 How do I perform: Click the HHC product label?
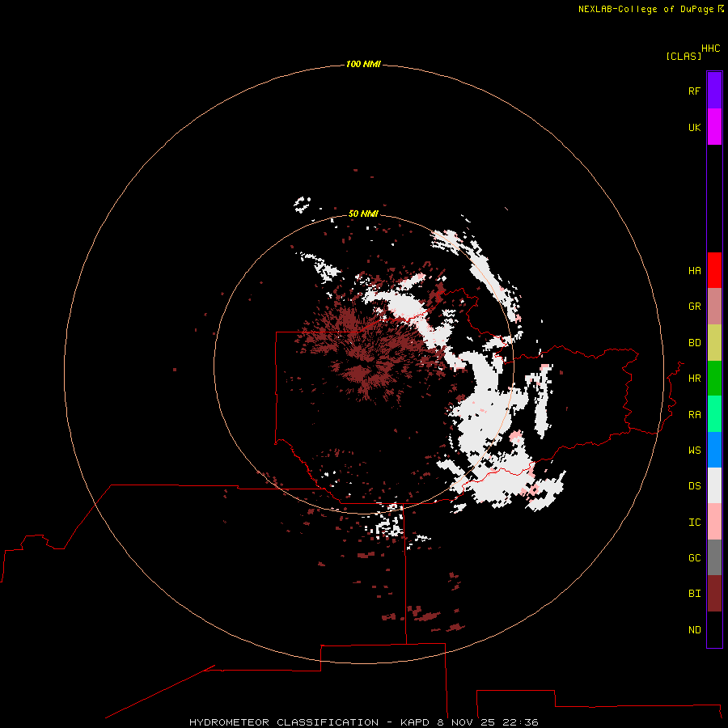point(711,49)
